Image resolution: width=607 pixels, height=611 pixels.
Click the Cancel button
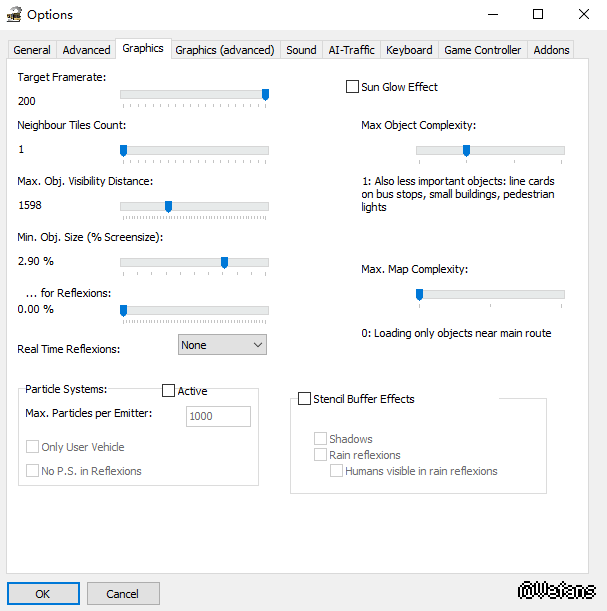122,593
